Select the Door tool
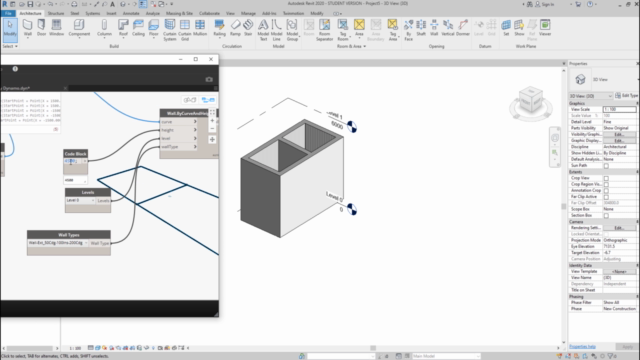Screen dimensions: 640x360 41,28
